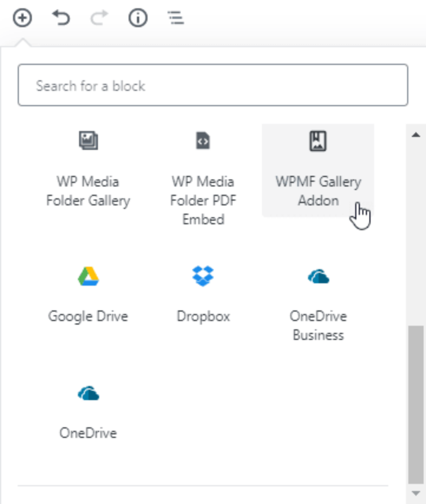
Task: Insert the Google Drive block icon
Action: (x=89, y=276)
